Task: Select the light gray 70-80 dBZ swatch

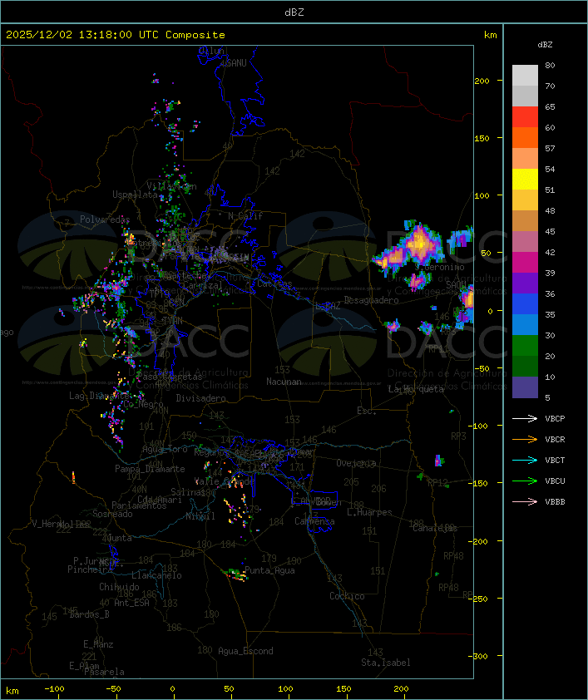Action: pos(525,76)
